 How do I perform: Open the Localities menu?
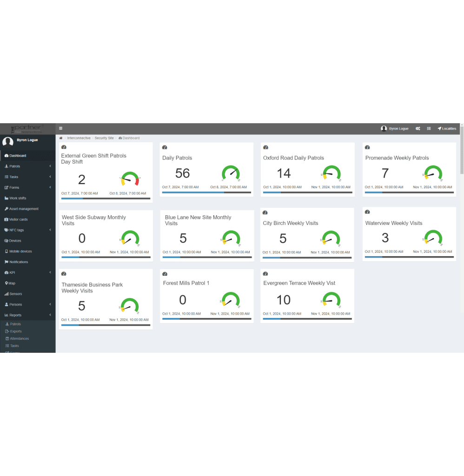point(446,128)
